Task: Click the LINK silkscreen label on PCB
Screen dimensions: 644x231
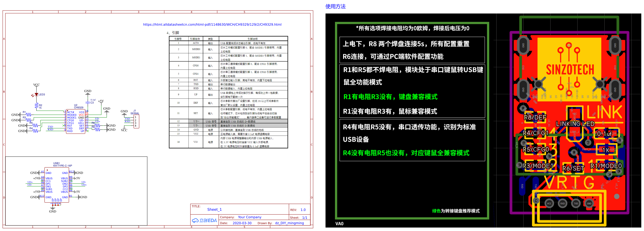Action: click(x=605, y=112)
